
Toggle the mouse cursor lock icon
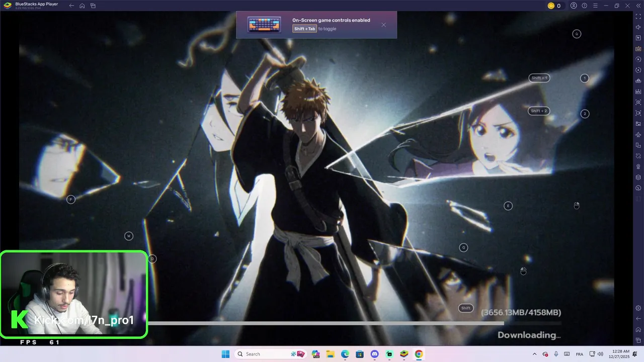coord(638,38)
